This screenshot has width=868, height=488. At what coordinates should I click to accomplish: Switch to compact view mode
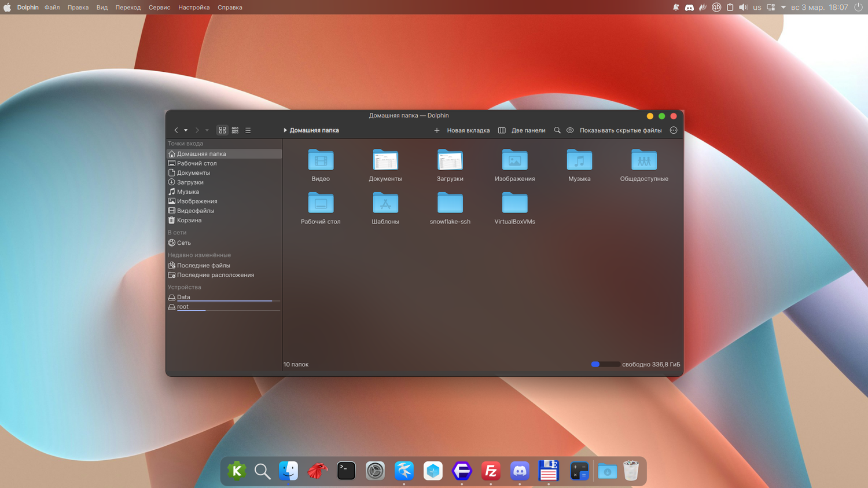(x=235, y=130)
